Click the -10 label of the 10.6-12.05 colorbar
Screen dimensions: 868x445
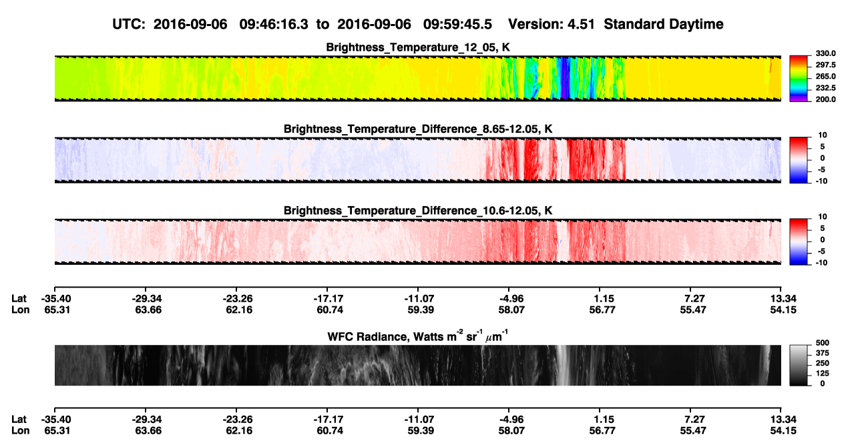click(822, 263)
